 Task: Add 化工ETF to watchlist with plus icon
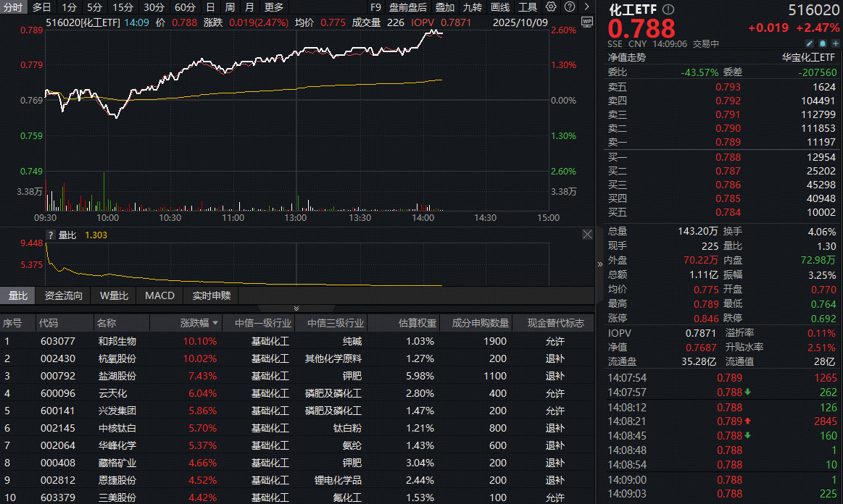[x=835, y=44]
